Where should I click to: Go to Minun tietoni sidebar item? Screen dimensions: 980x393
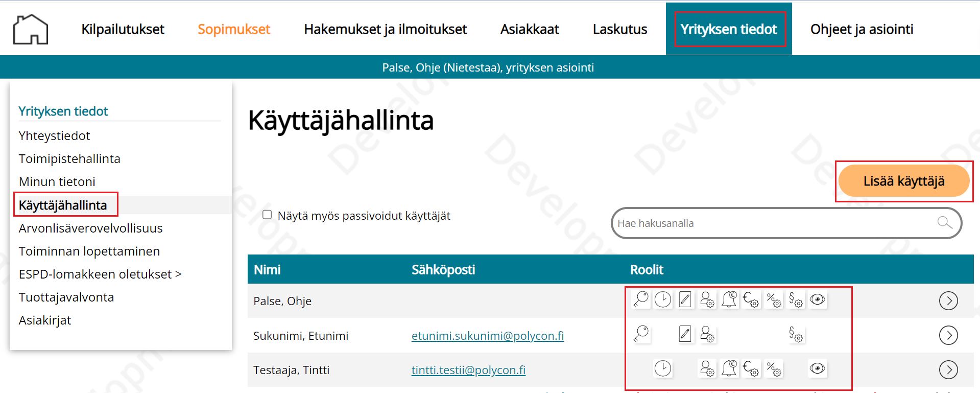click(x=57, y=182)
